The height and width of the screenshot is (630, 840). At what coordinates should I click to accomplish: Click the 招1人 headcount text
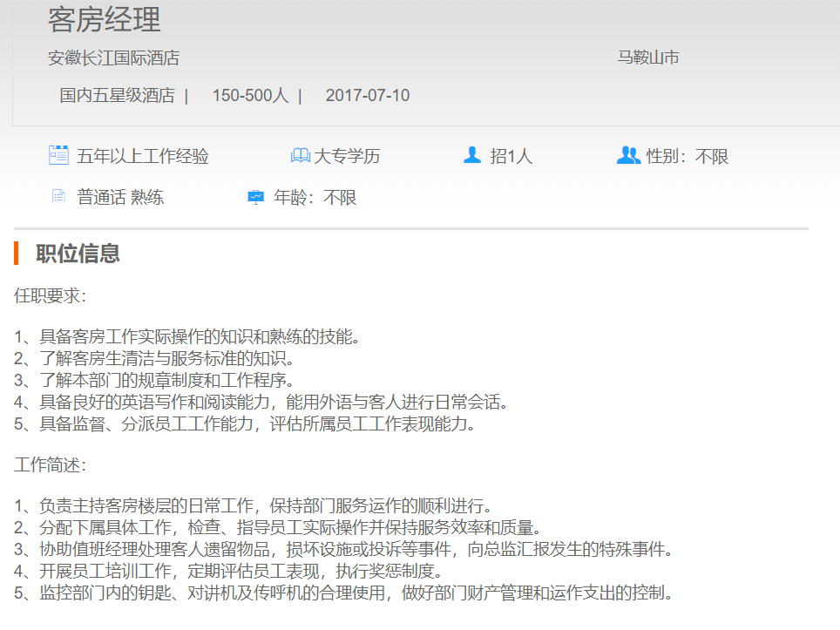click(x=511, y=157)
